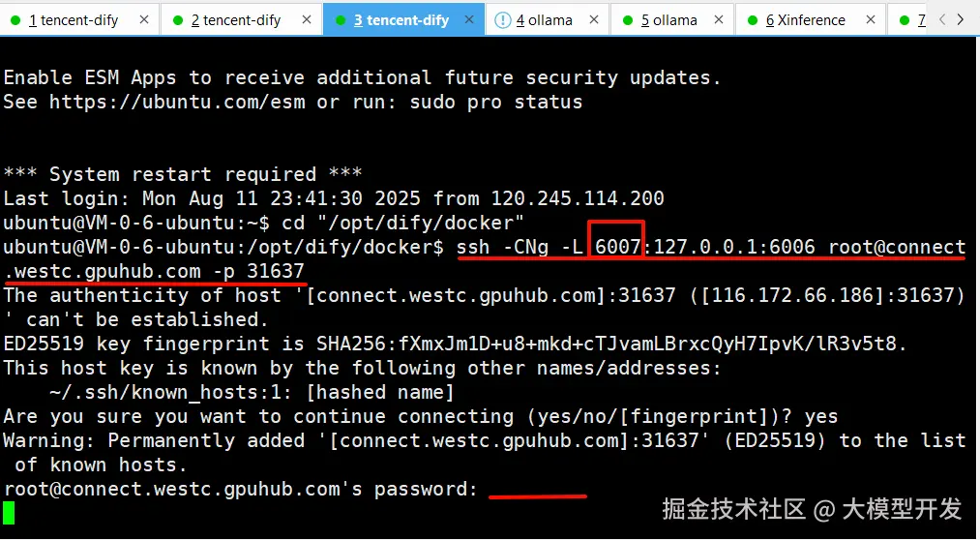The height and width of the screenshot is (540, 980).
Task: Click green status dot on 5 ollama tab
Action: [x=627, y=19]
